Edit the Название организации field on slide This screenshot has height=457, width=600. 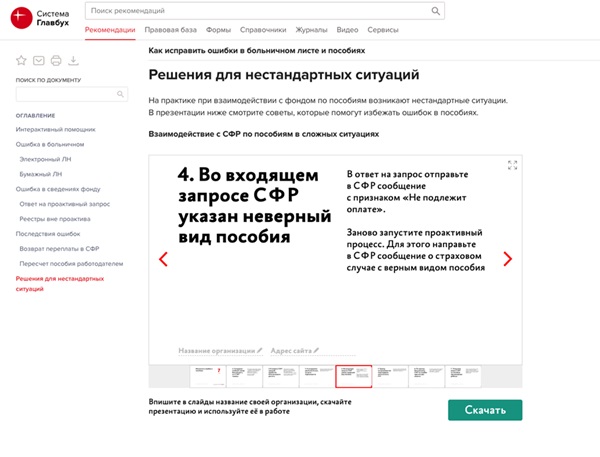coord(220,351)
